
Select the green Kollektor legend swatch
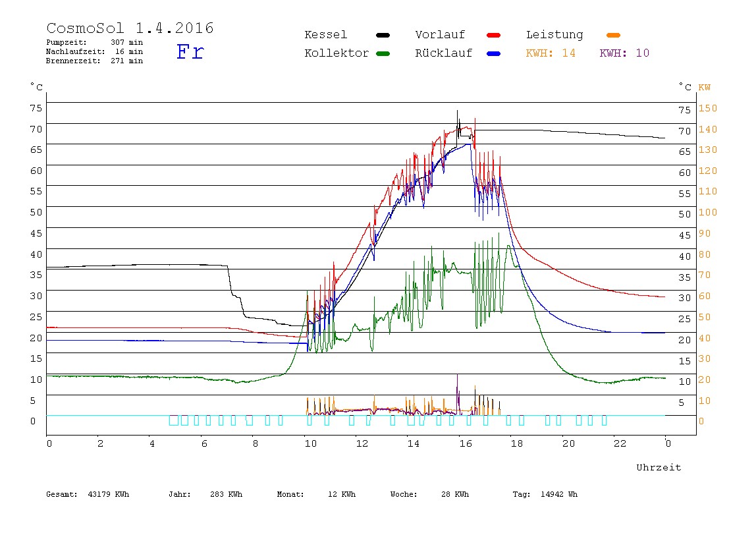pyautogui.click(x=383, y=53)
